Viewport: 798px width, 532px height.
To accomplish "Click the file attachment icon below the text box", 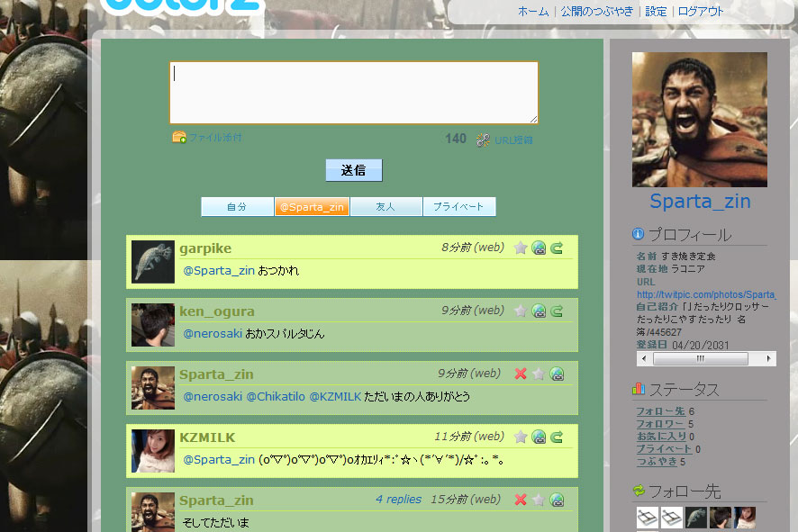I will [x=179, y=138].
